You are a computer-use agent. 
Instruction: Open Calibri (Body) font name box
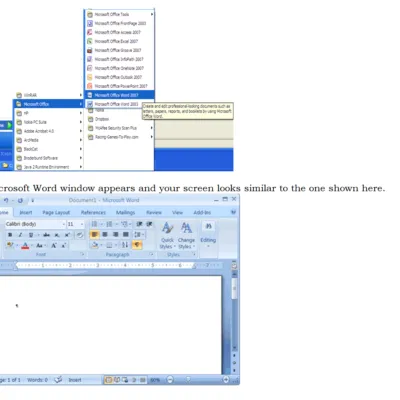click(35, 224)
